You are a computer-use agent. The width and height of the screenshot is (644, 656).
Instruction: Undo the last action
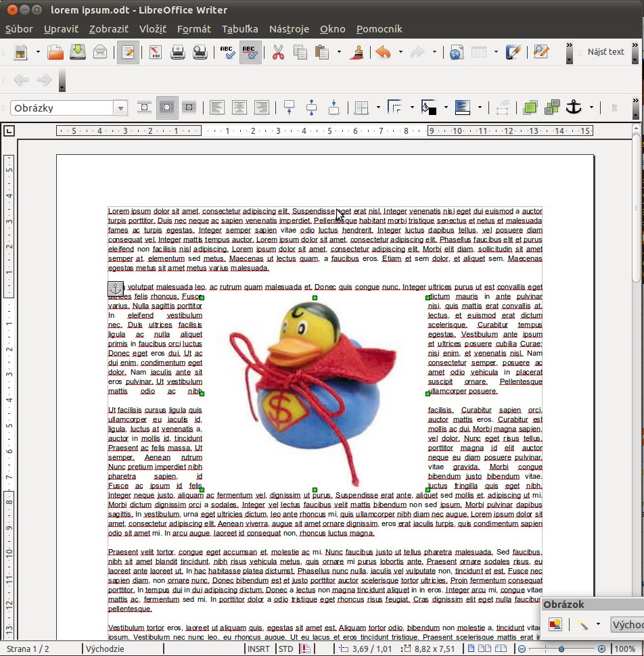coord(384,52)
